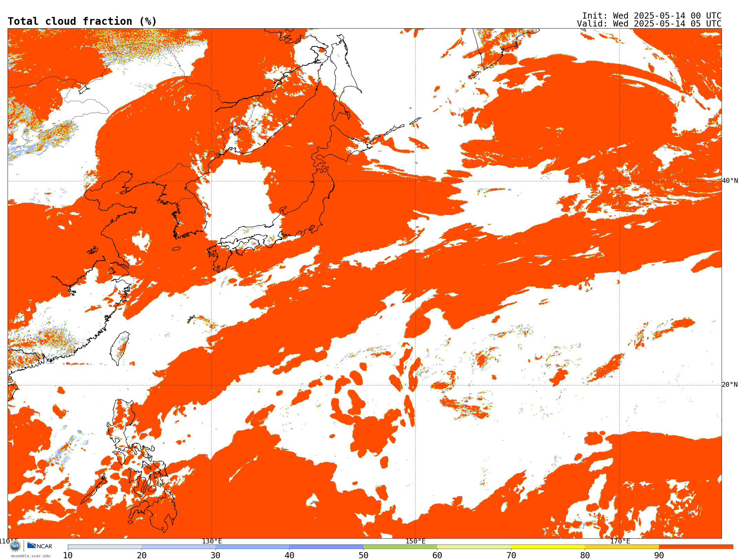Image resolution: width=744 pixels, height=560 pixels.
Task: Click the colorbar tick label 40
Action: click(289, 555)
